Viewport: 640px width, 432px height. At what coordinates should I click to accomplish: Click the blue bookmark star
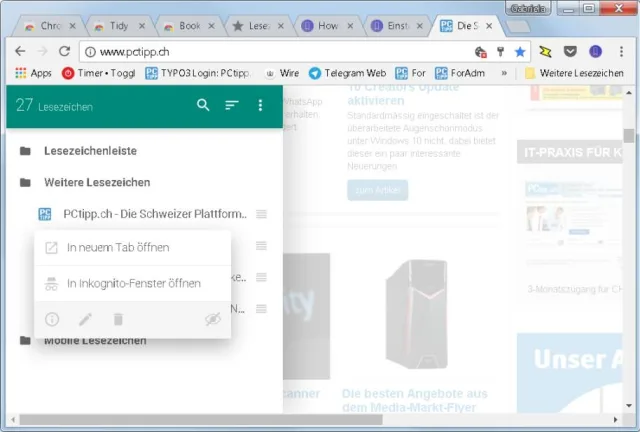coord(520,52)
